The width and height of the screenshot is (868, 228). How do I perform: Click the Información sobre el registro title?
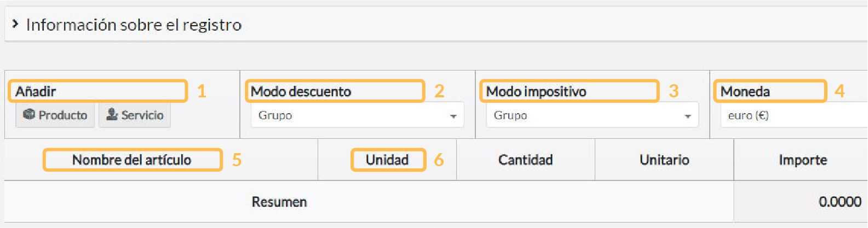(134, 25)
